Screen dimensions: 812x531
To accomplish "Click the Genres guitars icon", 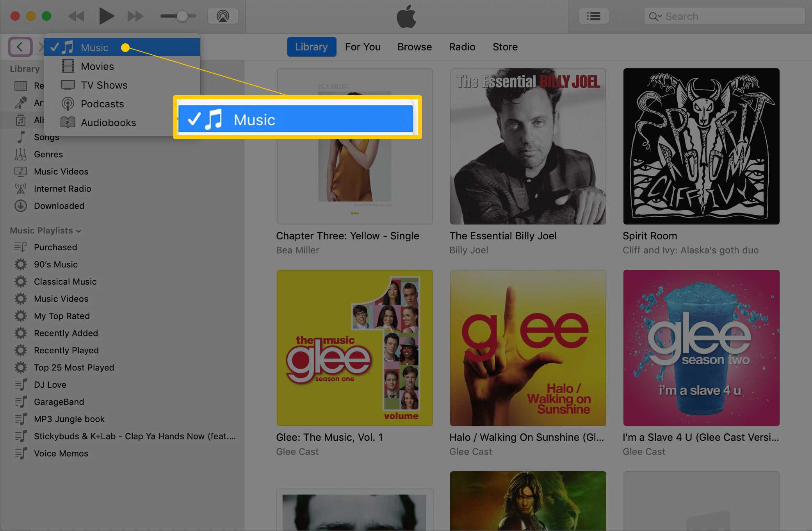I will [x=21, y=154].
